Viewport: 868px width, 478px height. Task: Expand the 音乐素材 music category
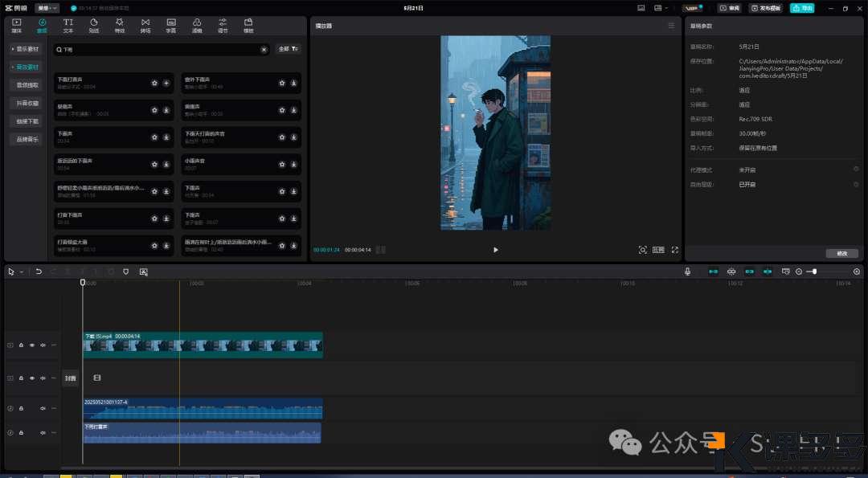coord(26,49)
